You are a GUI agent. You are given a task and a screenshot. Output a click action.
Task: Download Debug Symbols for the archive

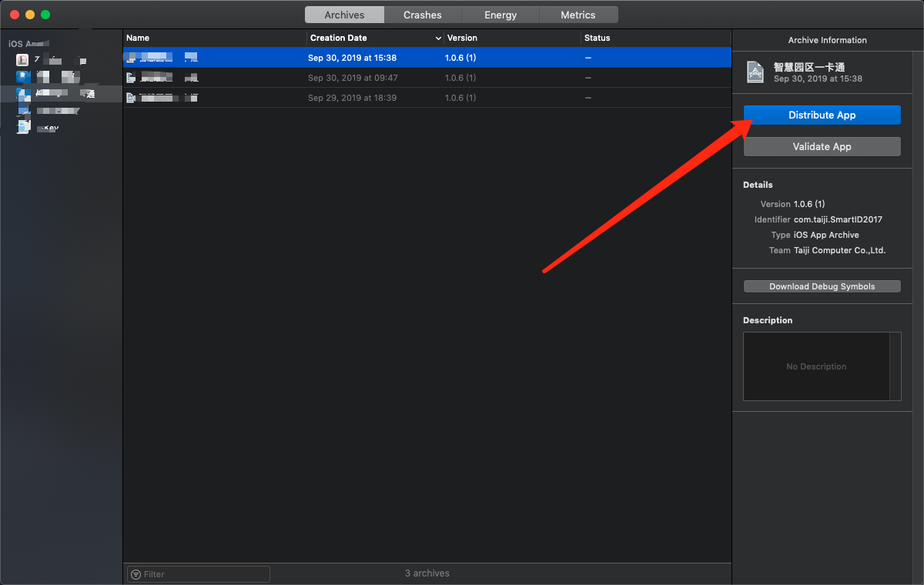[x=822, y=286]
